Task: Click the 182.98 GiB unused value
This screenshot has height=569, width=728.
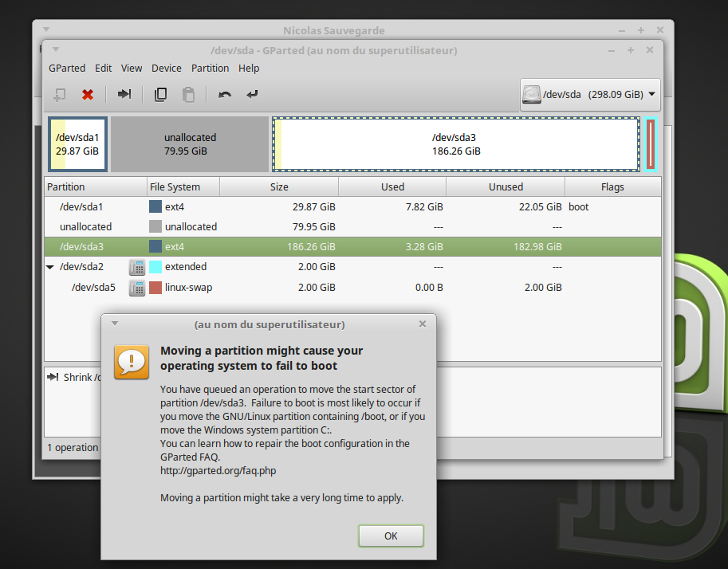Action: (x=537, y=246)
